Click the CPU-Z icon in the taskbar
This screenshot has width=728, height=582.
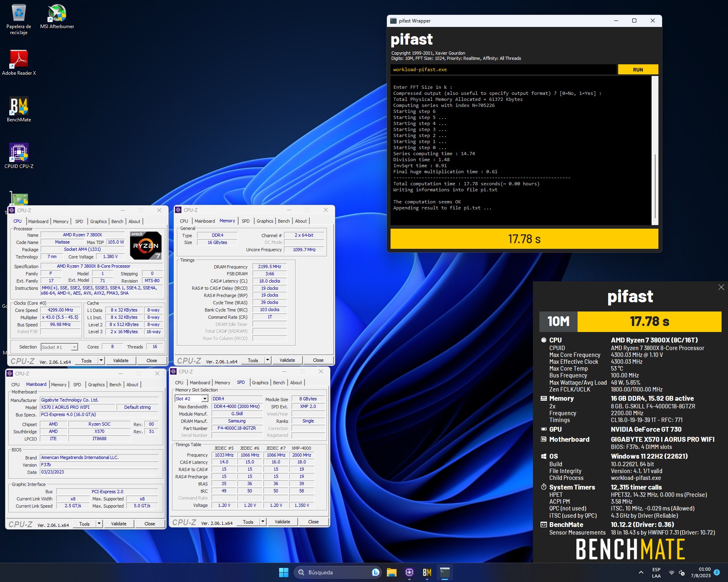(x=409, y=572)
